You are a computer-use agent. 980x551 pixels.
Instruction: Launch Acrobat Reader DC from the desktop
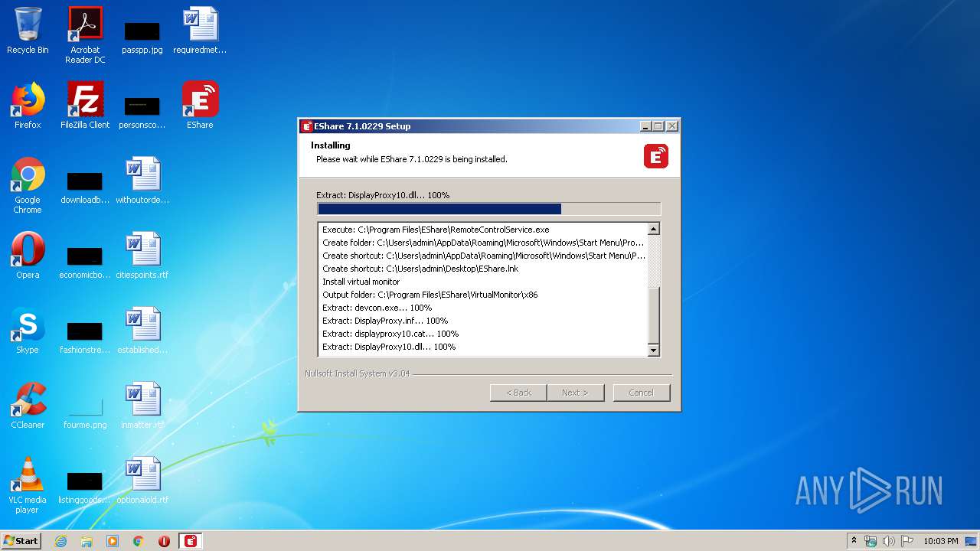pos(85,35)
